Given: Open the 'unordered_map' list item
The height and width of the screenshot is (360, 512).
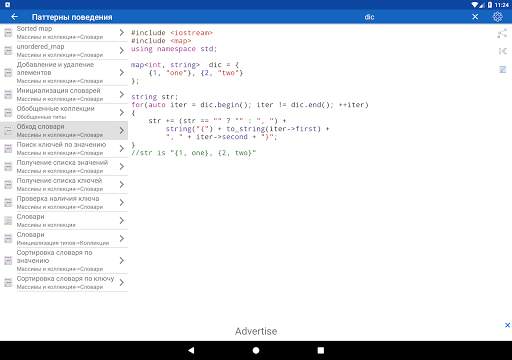Looking at the screenshot, I should 64,50.
